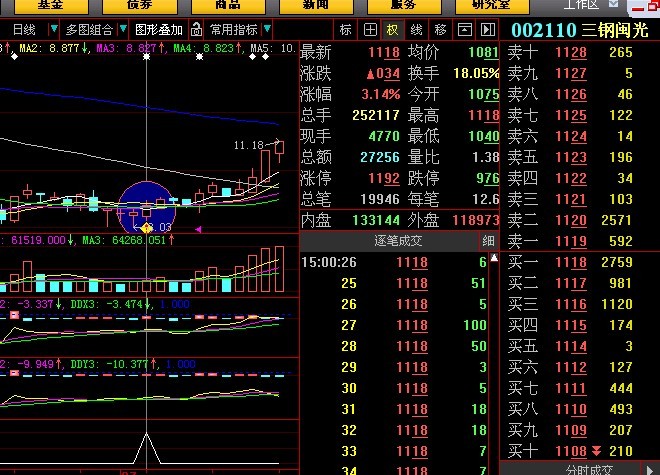Click the 移 move tool icon
This screenshot has width=660, height=475.
[440, 29]
